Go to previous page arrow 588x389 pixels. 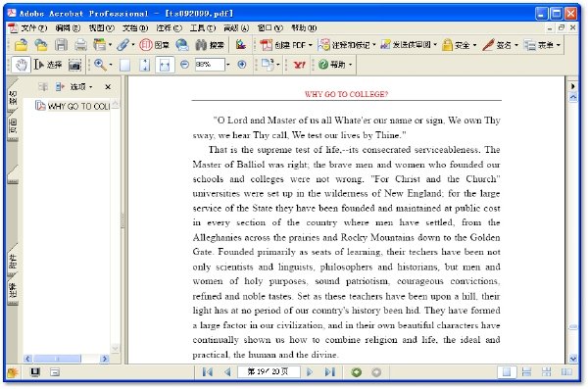(x=227, y=372)
